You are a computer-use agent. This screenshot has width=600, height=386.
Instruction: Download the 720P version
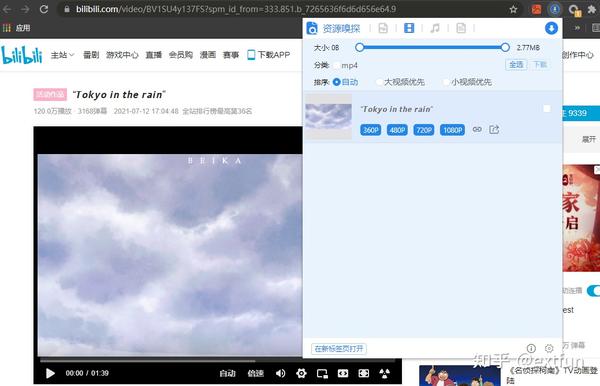[x=424, y=130]
